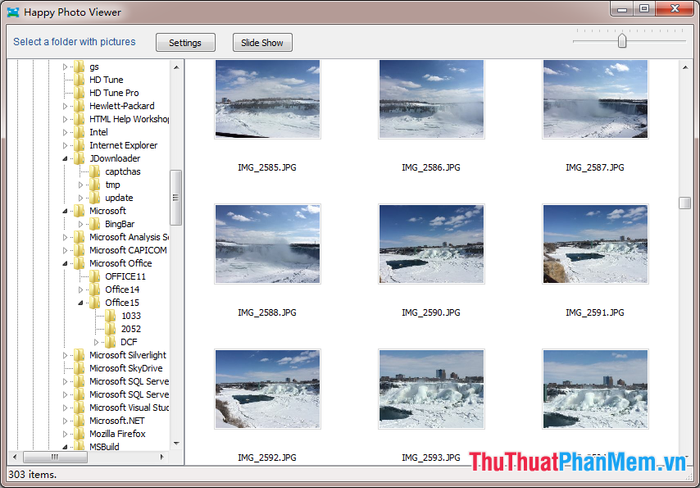Click the Hewlett-Packard folder icon
700x488 pixels.
click(79, 106)
